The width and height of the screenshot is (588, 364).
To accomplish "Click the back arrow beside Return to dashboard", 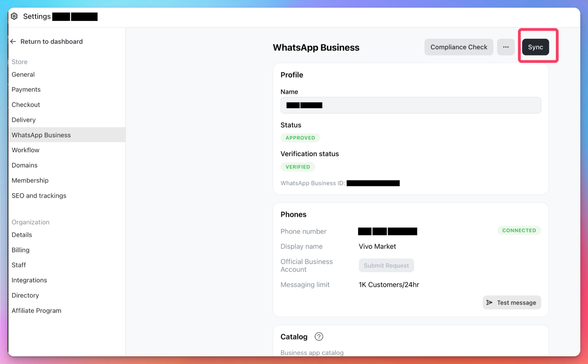I will (x=13, y=42).
